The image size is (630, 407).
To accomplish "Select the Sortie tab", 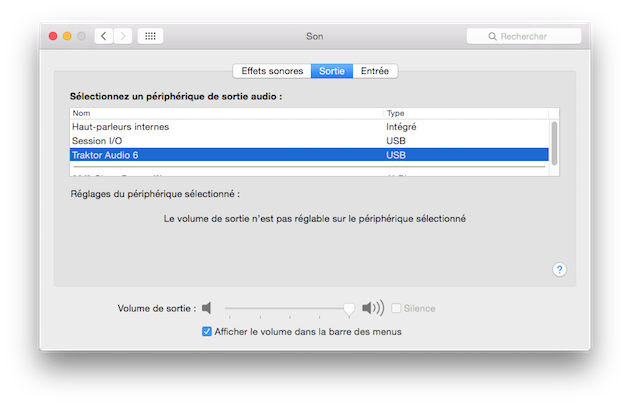I will [332, 71].
